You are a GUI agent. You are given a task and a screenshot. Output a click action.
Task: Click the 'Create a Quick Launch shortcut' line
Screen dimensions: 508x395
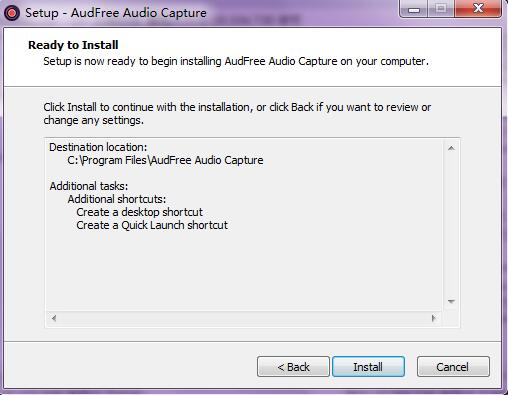(152, 225)
